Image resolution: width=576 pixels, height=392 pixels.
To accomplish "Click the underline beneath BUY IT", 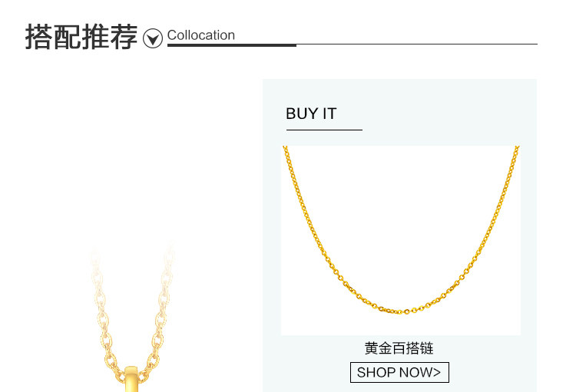I will click(x=324, y=130).
